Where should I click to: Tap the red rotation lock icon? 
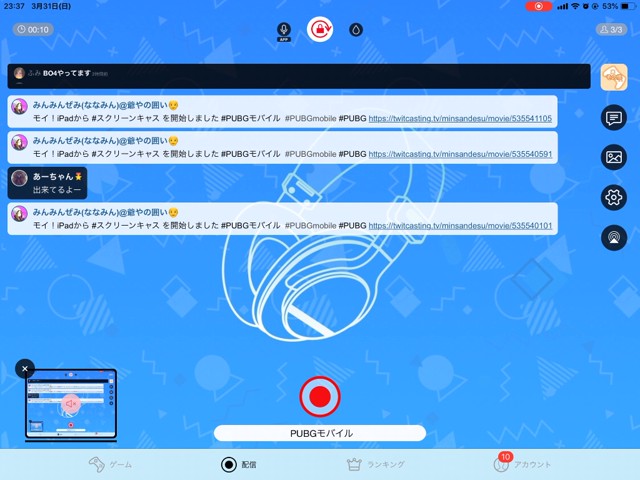320,29
